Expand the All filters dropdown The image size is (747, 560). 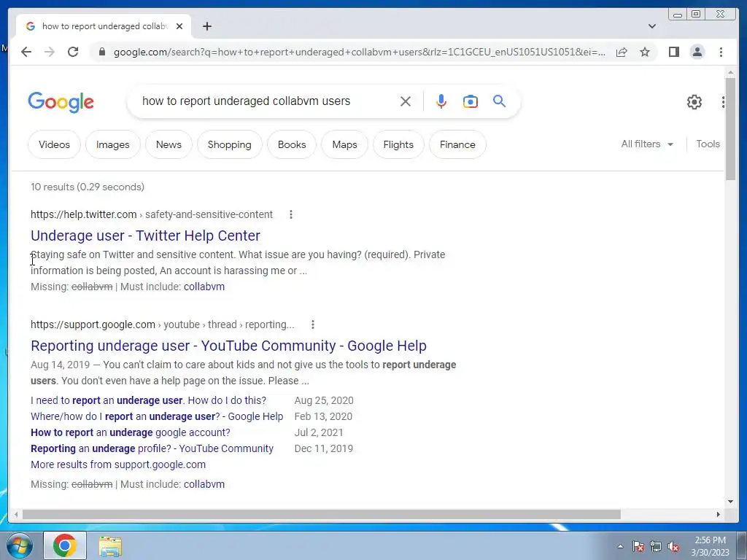point(647,144)
